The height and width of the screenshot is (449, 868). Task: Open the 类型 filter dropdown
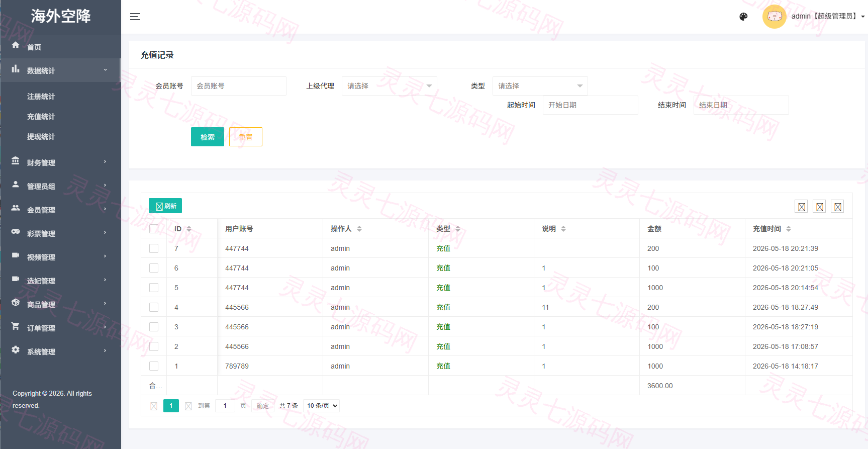(540, 86)
